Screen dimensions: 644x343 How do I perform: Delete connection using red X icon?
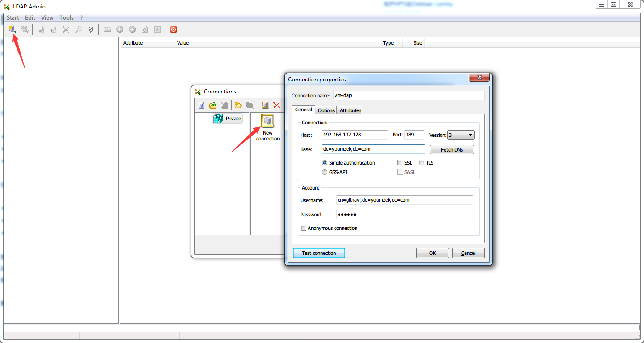click(x=276, y=105)
